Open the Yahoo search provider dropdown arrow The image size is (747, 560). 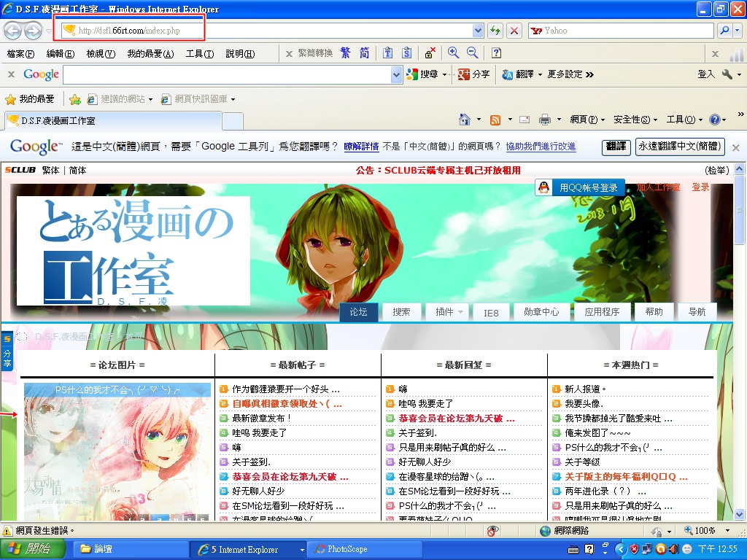pos(738,31)
